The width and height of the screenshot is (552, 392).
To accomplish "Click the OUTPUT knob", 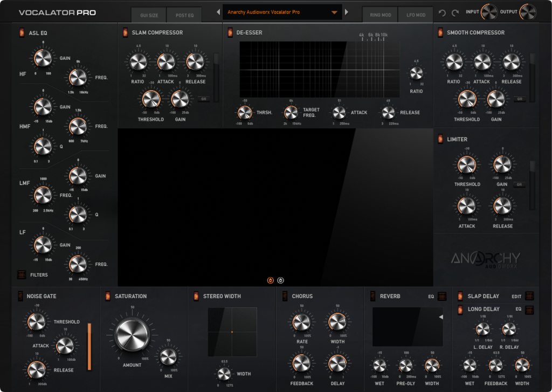I will [527, 12].
